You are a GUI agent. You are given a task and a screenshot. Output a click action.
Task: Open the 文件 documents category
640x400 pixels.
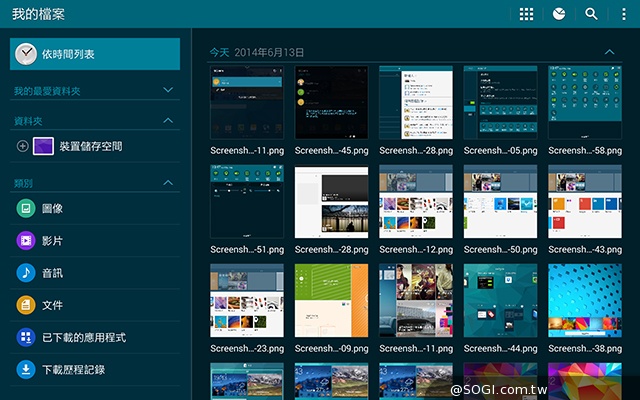[52, 305]
